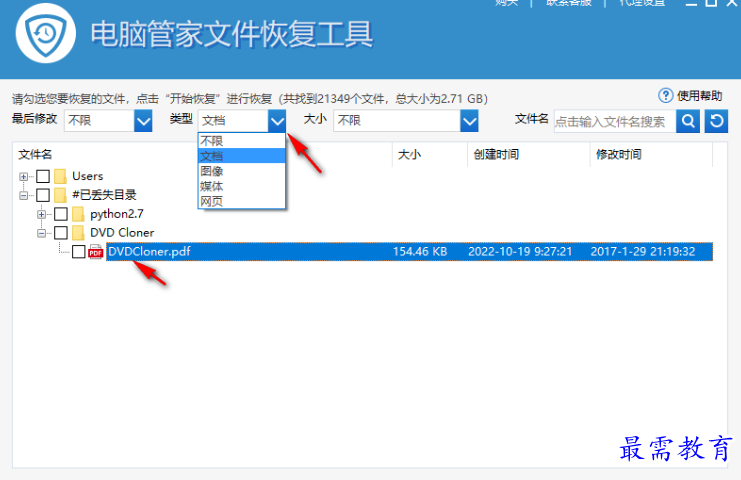Click the refresh/reset search icon
This screenshot has width=741, height=480.
click(x=716, y=121)
